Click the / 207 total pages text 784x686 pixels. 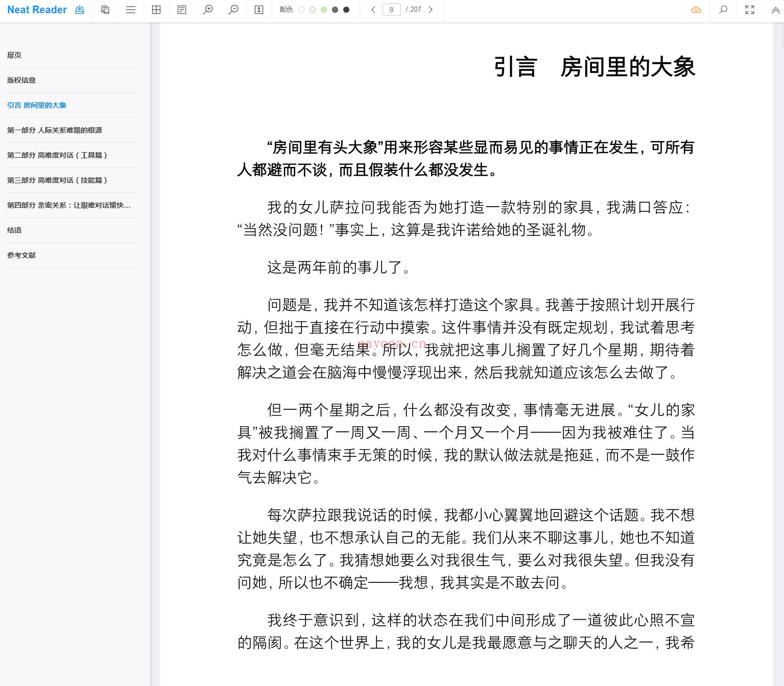(x=414, y=10)
